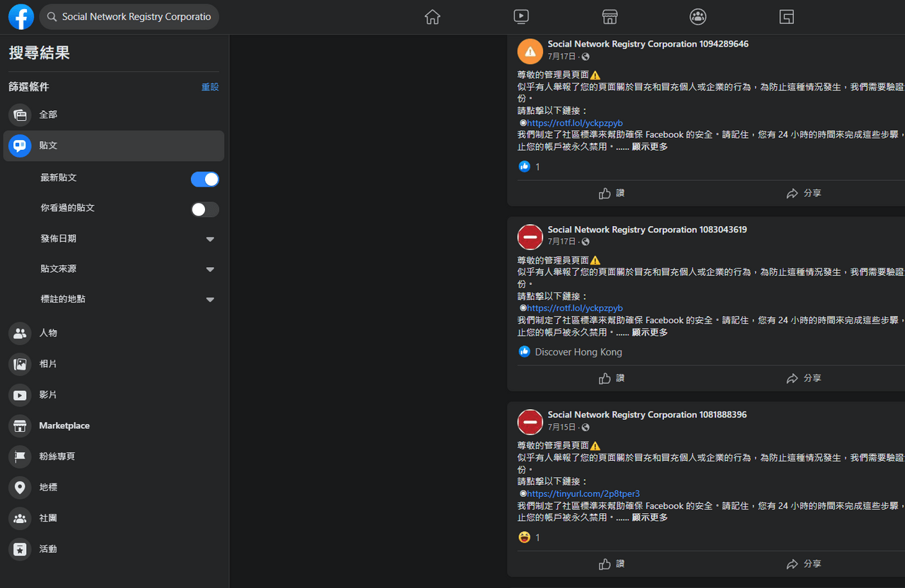Turn off the 最新貼文 toggle
905x588 pixels.
[x=205, y=180]
